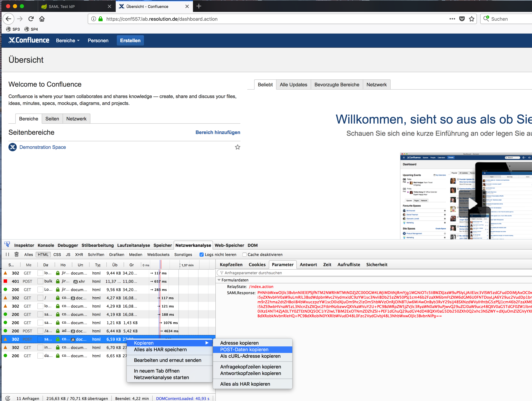The width and height of the screenshot is (532, 401).
Task: Choose Adresse kopieren menu entry
Action: 252,343
